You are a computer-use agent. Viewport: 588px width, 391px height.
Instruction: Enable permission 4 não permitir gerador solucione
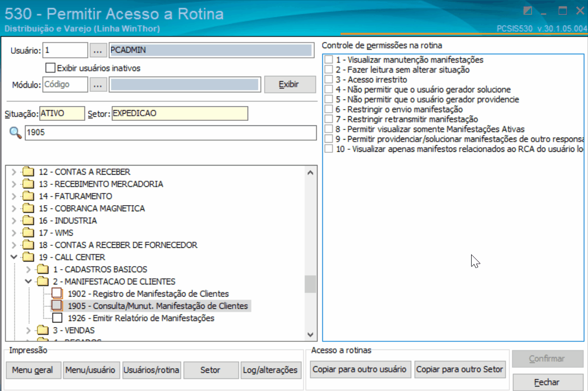pyautogui.click(x=329, y=89)
